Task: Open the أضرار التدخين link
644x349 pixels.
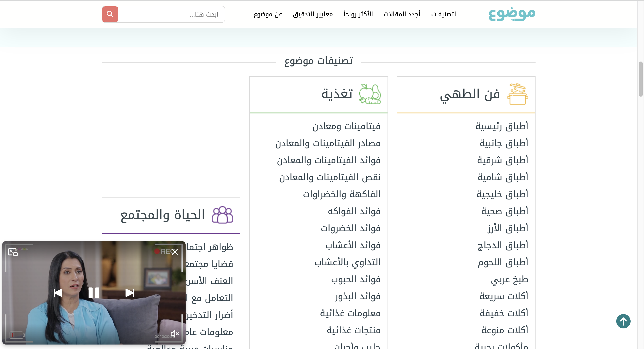Action: coord(210,315)
